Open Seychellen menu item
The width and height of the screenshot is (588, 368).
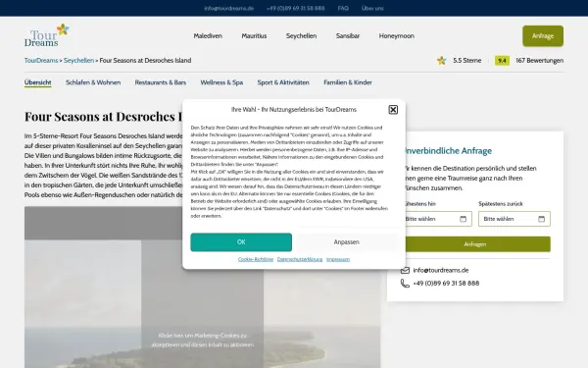pos(301,36)
